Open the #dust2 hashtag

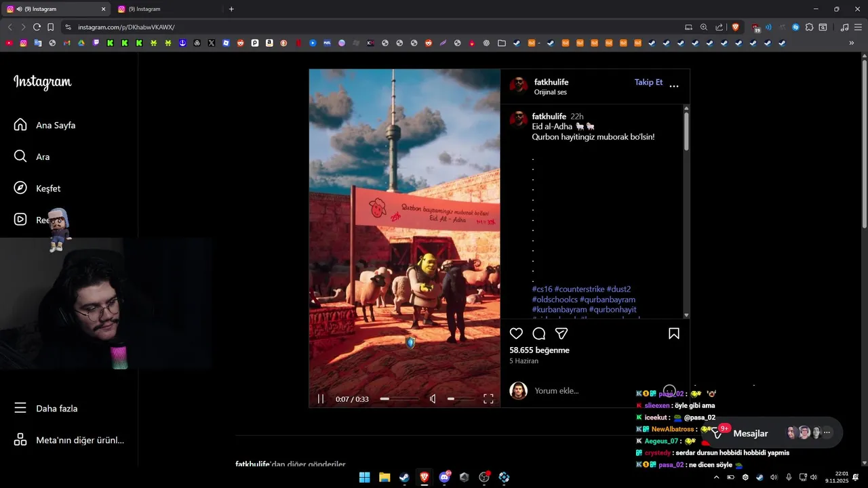(x=618, y=289)
